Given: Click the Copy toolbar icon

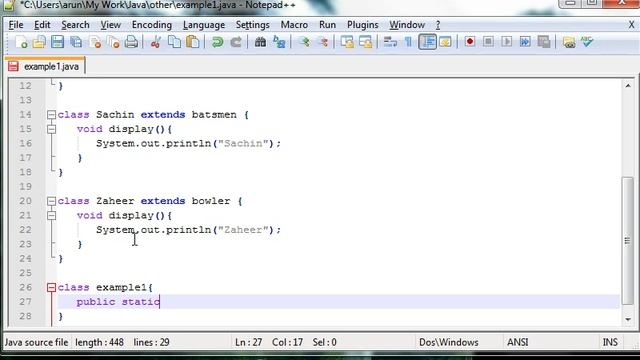Looking at the screenshot, I should (174, 42).
